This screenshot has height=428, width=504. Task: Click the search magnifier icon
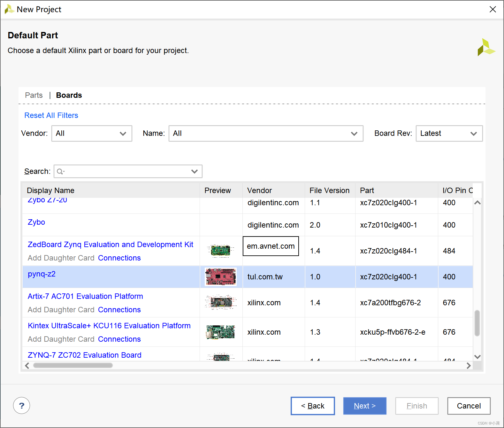[60, 172]
